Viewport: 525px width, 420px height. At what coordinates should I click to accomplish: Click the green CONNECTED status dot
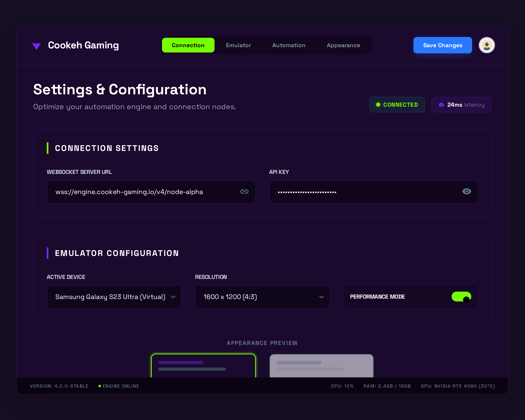click(x=378, y=105)
